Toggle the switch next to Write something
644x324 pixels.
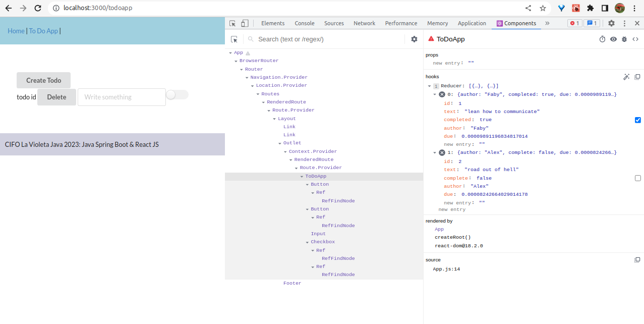(177, 95)
